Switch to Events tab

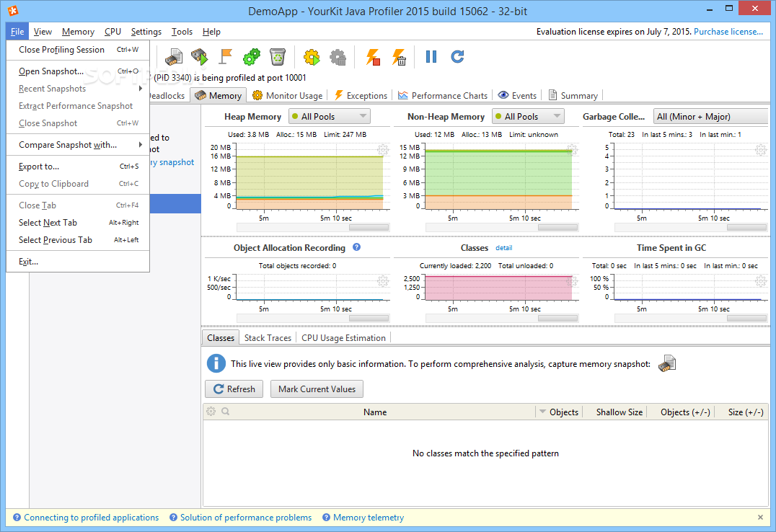tap(517, 95)
